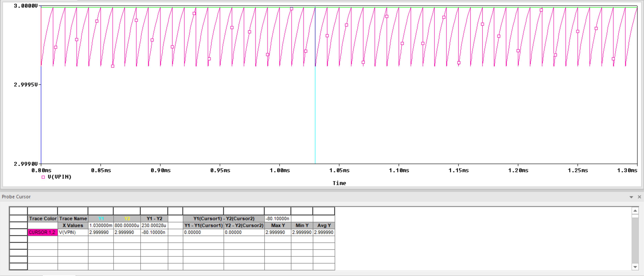Click the cursor table scroll down arrow
This screenshot has height=276, width=644.
pos(635,267)
